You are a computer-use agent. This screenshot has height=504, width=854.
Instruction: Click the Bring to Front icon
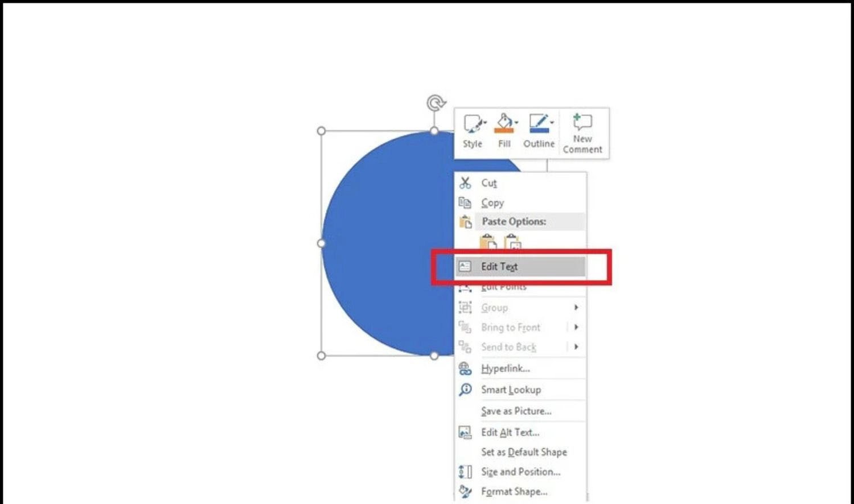click(465, 327)
